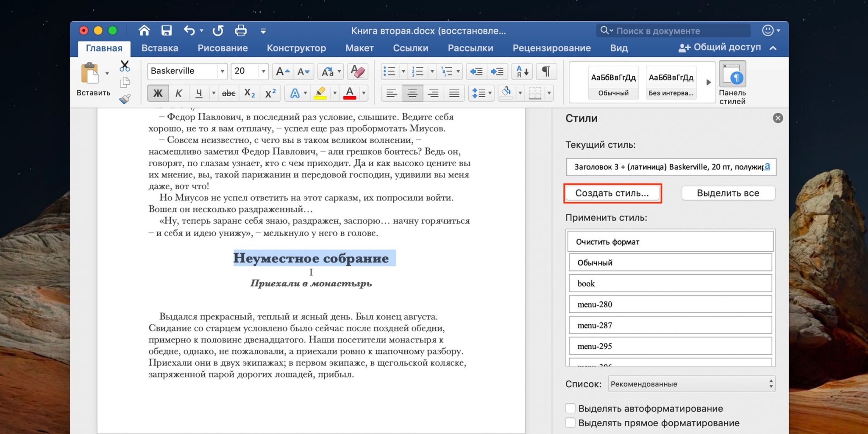868x434 pixels.
Task: Click the print icon in title bar
Action: coord(240,31)
